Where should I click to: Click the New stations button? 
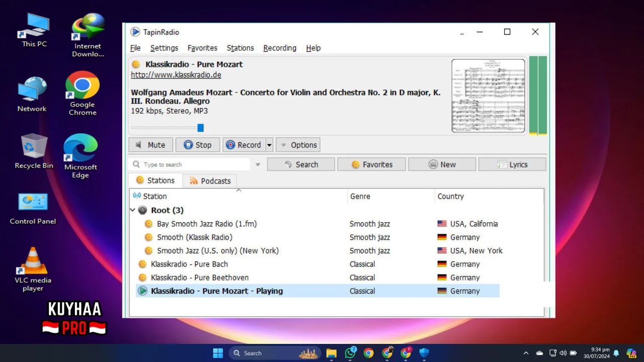(x=442, y=164)
